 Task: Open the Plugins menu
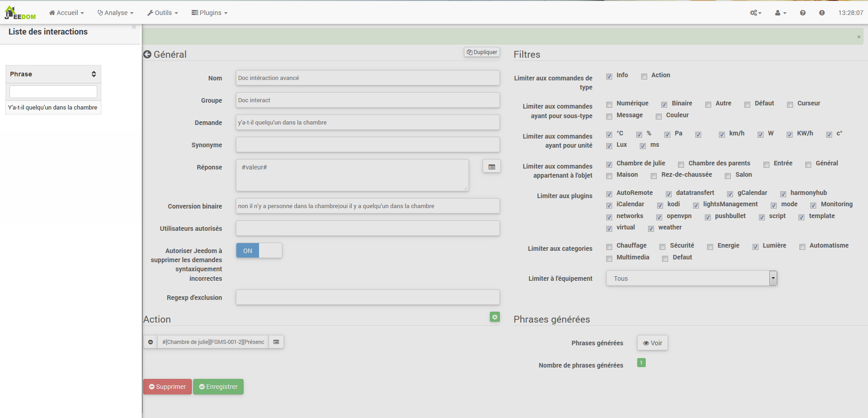pyautogui.click(x=210, y=13)
